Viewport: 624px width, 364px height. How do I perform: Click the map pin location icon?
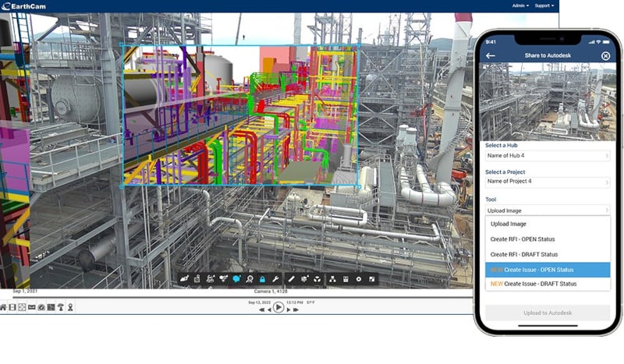70,307
